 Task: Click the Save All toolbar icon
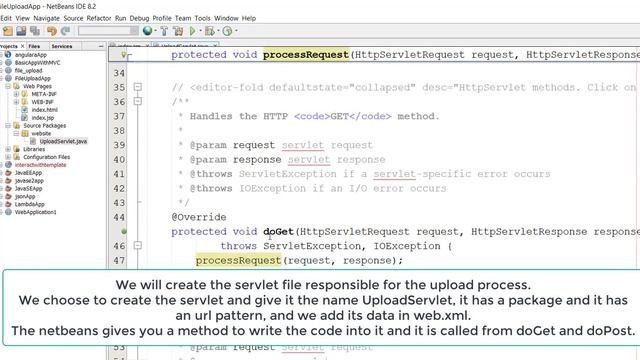(35, 31)
